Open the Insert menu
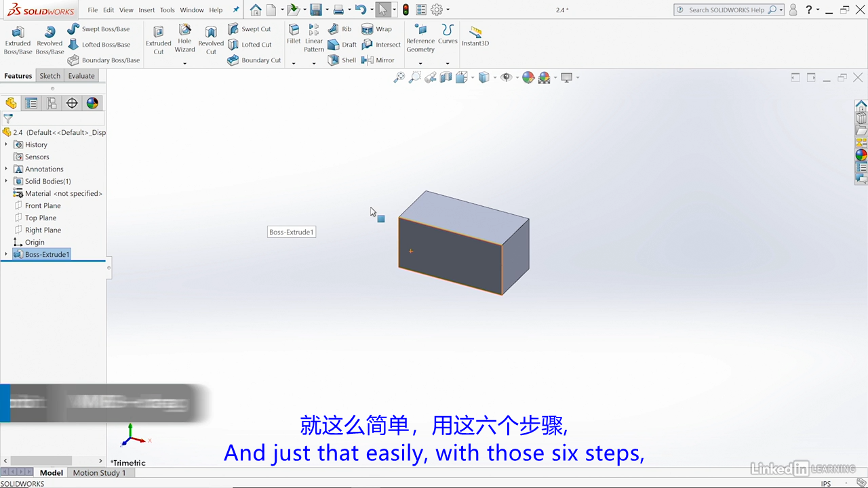868x488 pixels. [146, 10]
